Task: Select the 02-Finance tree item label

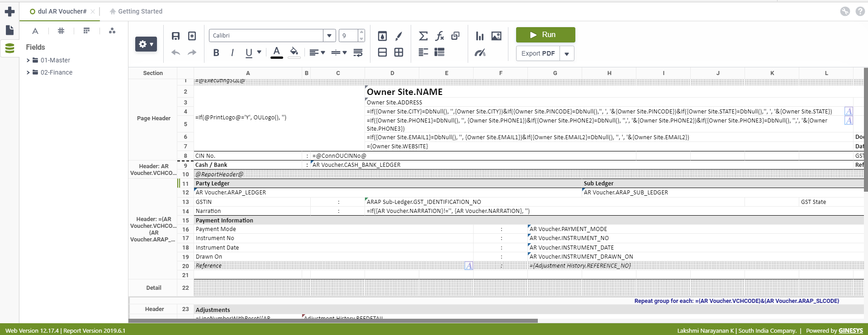Action: [x=57, y=72]
